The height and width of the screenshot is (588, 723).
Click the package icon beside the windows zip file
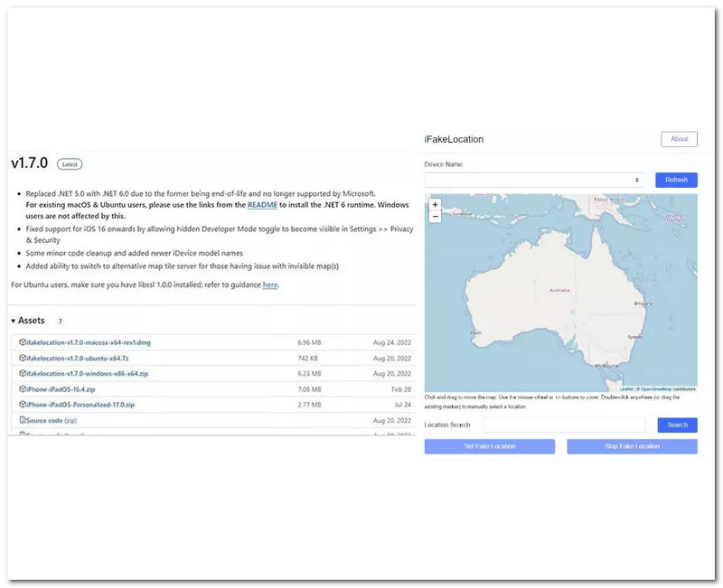tap(22, 374)
